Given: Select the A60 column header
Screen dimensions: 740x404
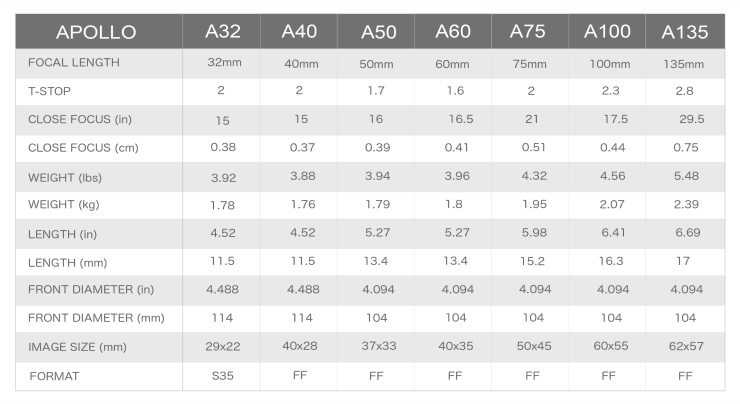Looking at the screenshot, I should (453, 31).
